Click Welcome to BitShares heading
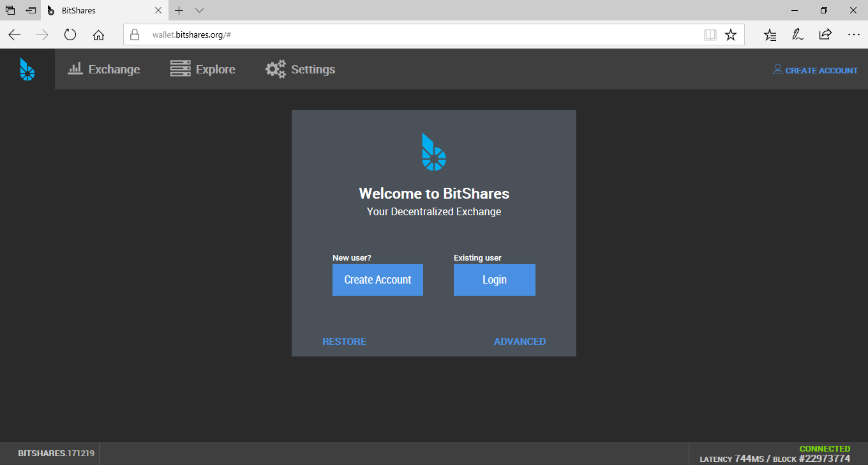868x465 pixels. tap(434, 194)
